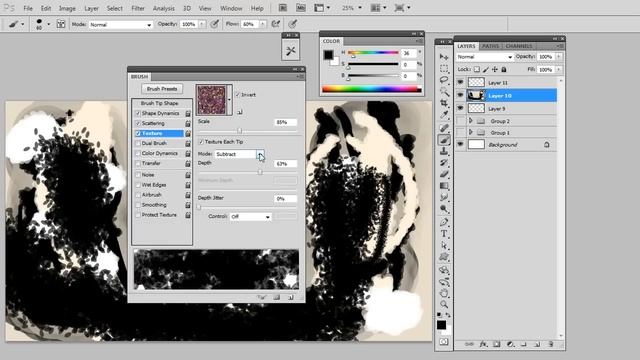Select the Clone Stamp tool
This screenshot has width=640, height=360.
coord(444,151)
